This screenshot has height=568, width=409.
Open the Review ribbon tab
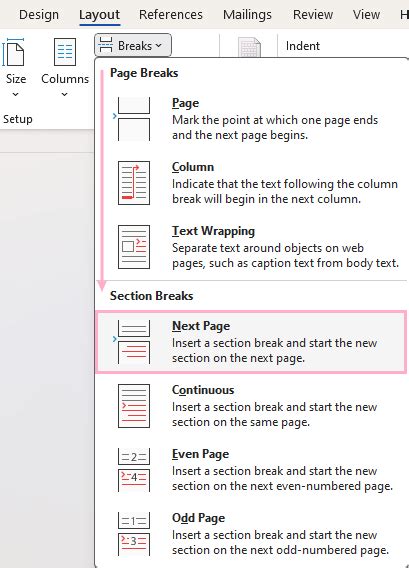tap(313, 15)
